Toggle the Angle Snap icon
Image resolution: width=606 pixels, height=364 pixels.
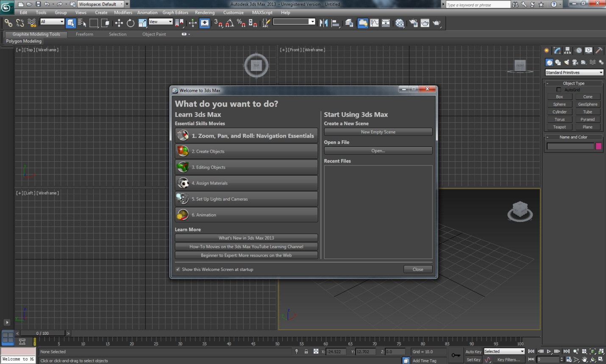point(230,23)
